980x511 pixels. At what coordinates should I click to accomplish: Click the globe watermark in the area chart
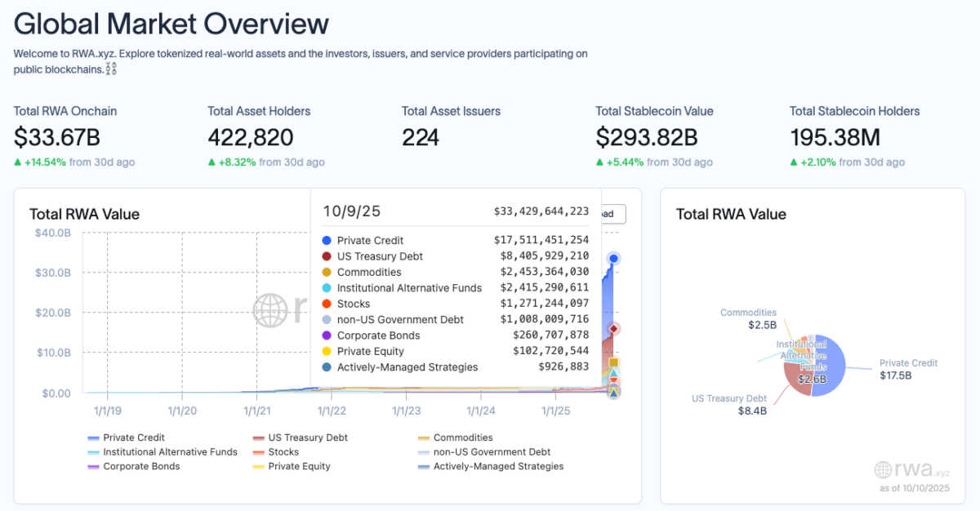(x=268, y=310)
